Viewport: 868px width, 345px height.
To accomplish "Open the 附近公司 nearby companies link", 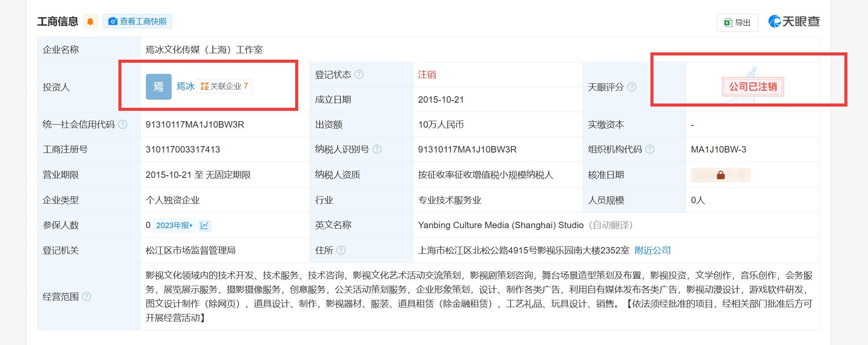I will 653,250.
